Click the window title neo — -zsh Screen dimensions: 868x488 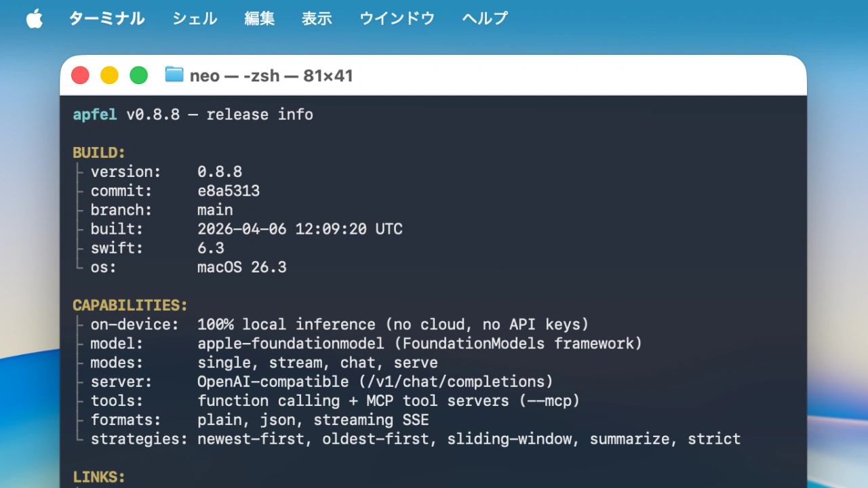tap(271, 75)
